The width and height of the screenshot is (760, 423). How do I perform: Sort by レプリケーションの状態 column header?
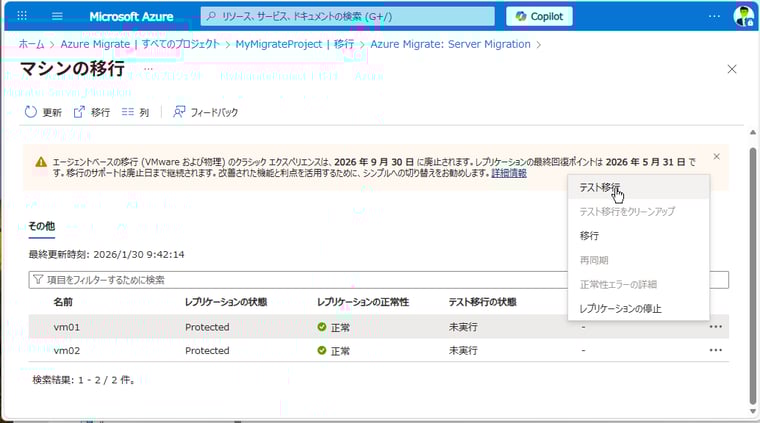pyautogui.click(x=226, y=302)
